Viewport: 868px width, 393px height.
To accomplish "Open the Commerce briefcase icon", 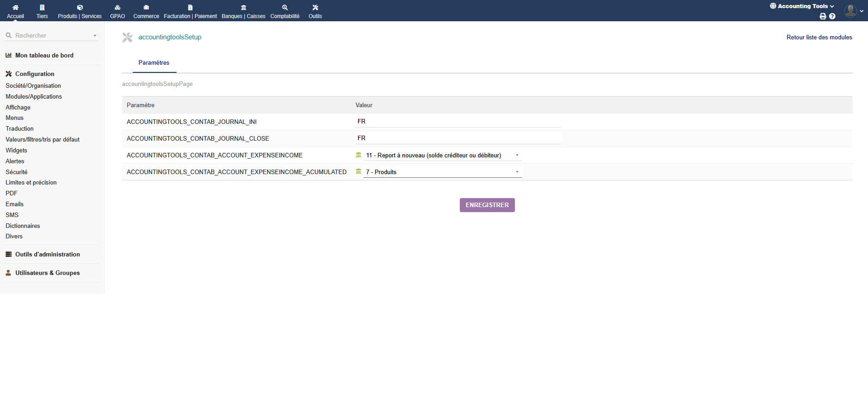I will (146, 8).
